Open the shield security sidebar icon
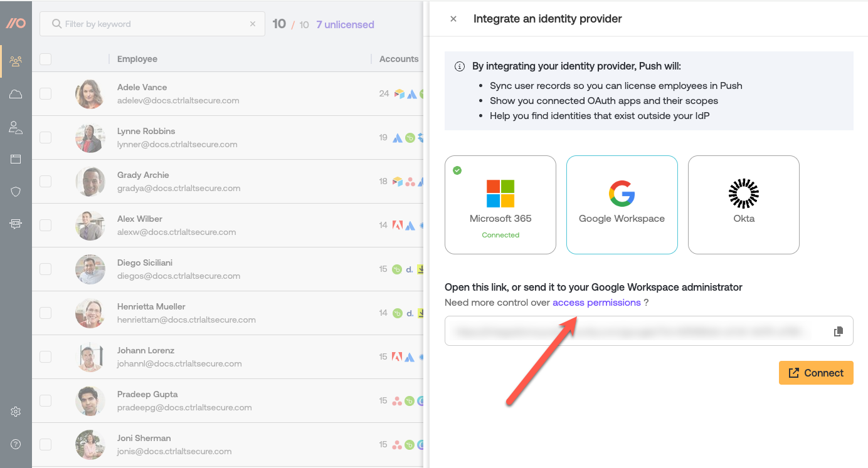Viewport: 868px width, 468px height. pos(16,192)
